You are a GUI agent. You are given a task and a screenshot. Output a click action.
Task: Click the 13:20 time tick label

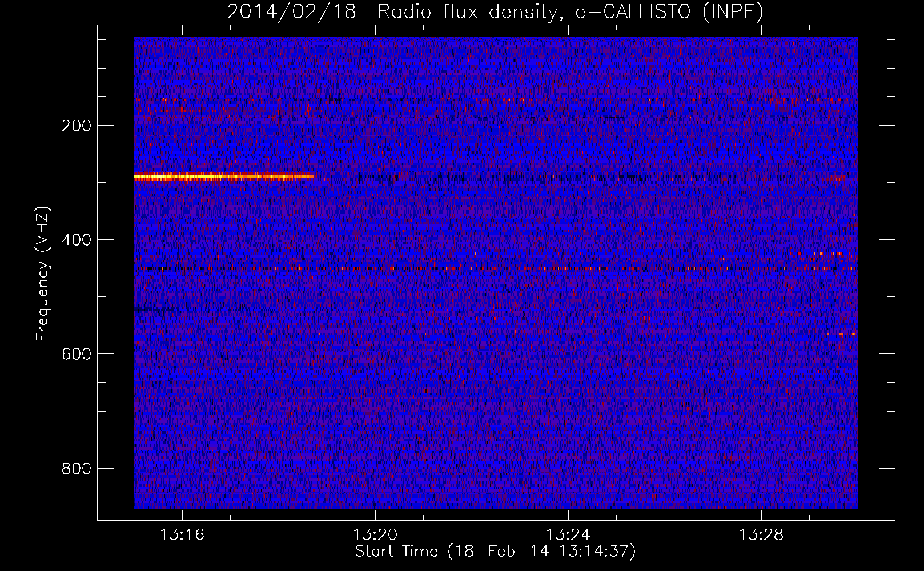[x=375, y=535]
